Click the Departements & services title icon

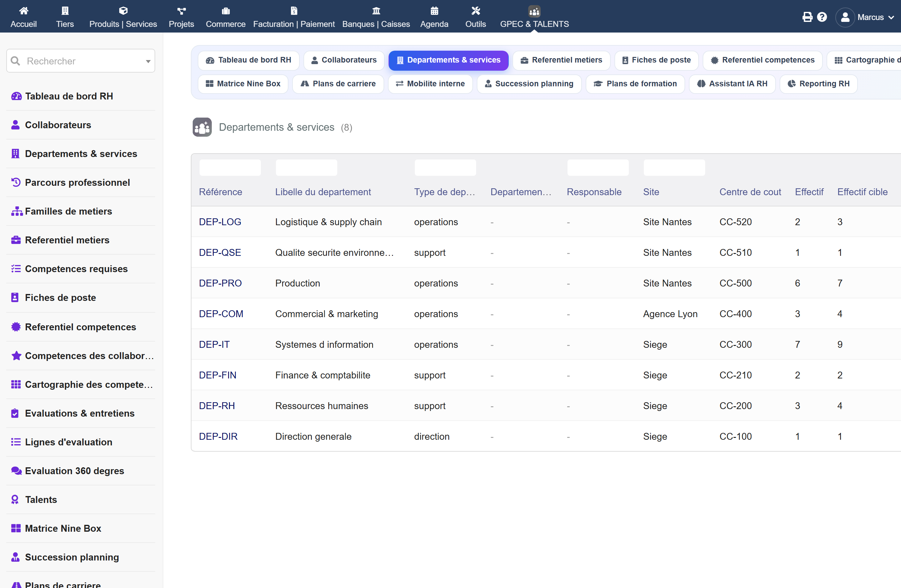[202, 127]
